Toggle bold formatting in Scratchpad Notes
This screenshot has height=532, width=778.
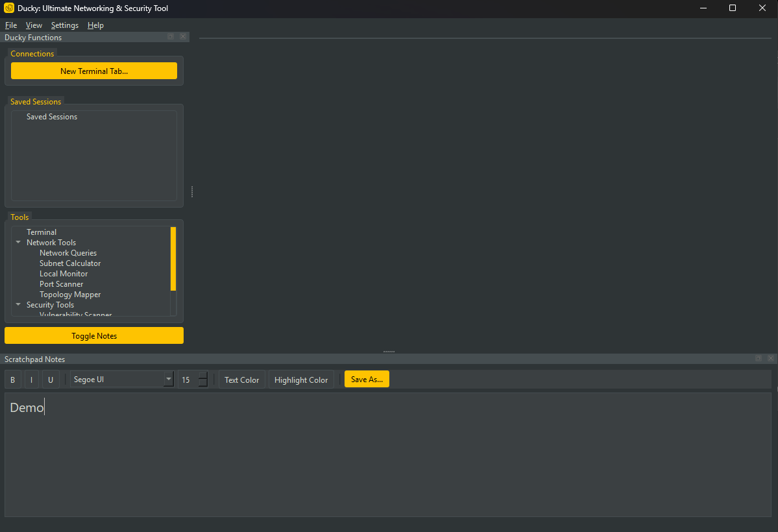pyautogui.click(x=13, y=380)
